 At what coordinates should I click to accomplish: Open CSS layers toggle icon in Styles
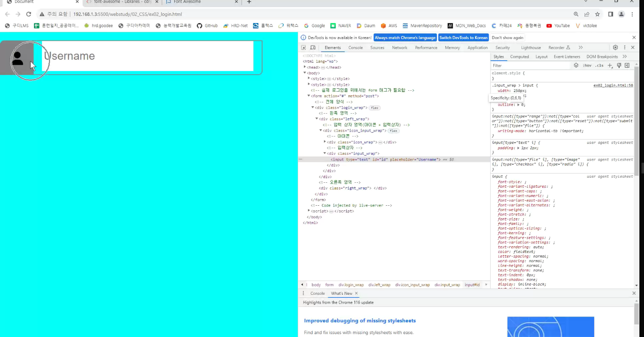click(x=576, y=65)
